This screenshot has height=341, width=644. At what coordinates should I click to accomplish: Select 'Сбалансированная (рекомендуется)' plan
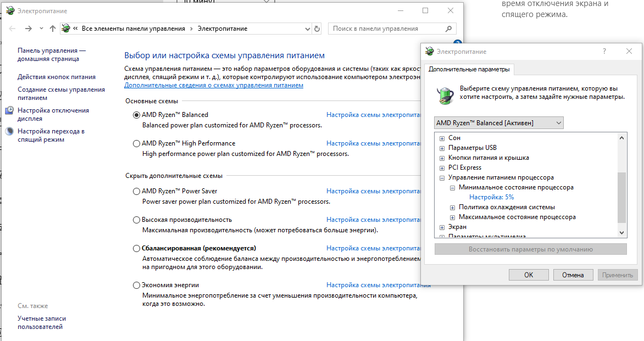tap(136, 248)
